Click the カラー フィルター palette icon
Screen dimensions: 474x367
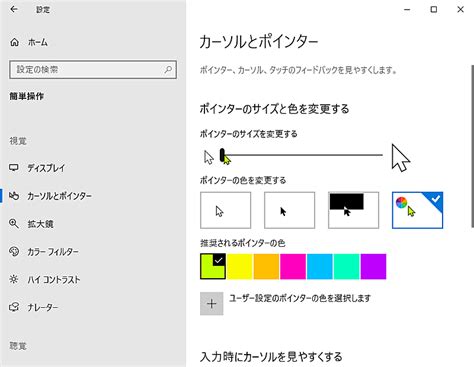pyautogui.click(x=14, y=251)
